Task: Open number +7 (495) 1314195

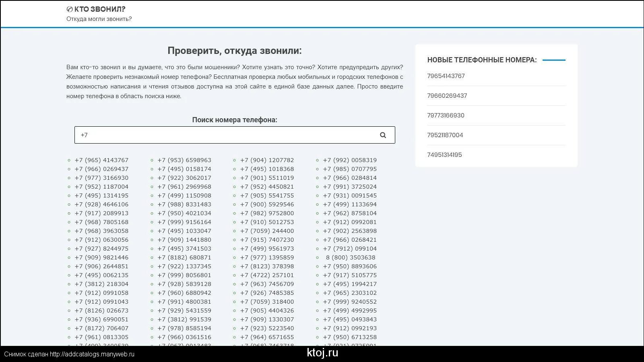Action: point(101,195)
